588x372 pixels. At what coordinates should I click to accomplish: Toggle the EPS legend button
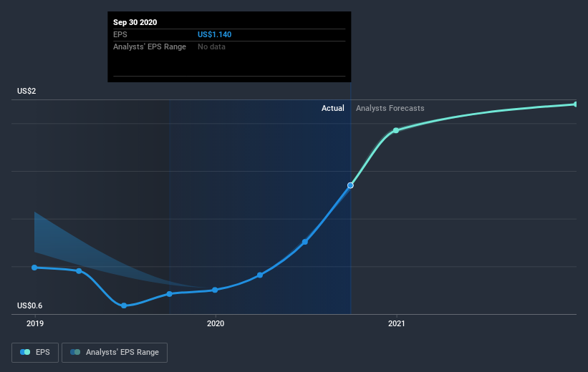[x=35, y=352]
